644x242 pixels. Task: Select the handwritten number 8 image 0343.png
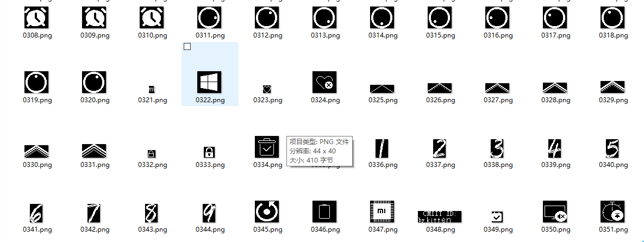coord(152,213)
